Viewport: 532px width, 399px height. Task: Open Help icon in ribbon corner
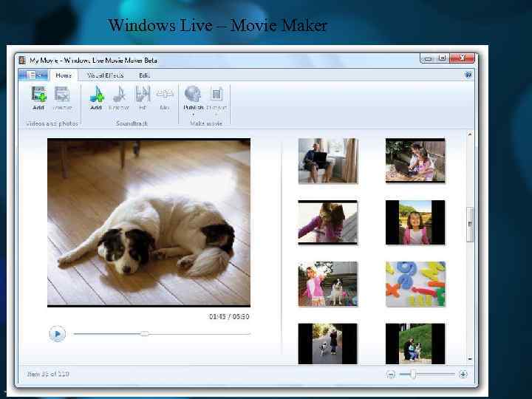click(468, 75)
